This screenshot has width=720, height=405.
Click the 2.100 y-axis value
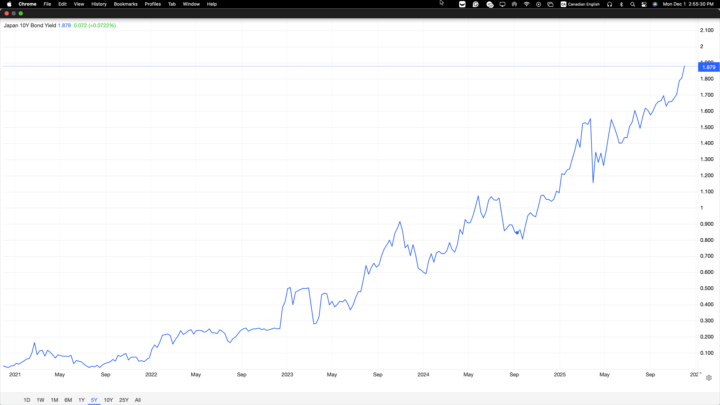point(707,30)
